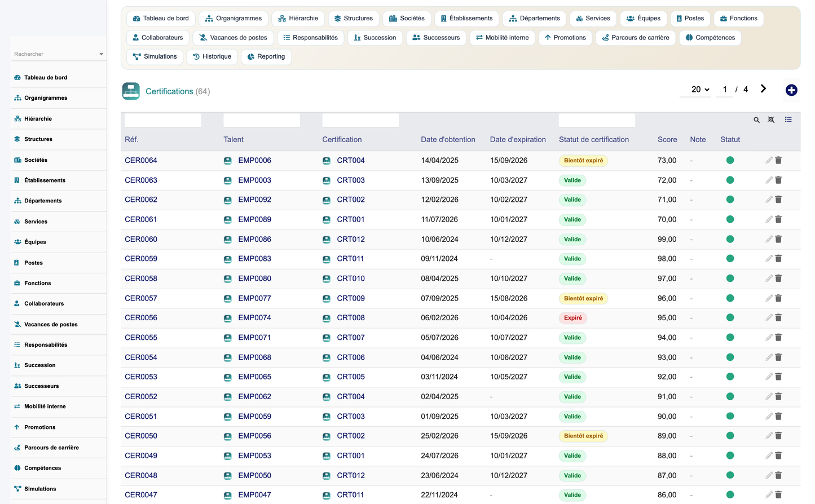This screenshot has height=504, width=815.
Task: Toggle the green status dot for CER0050
Action: (730, 436)
